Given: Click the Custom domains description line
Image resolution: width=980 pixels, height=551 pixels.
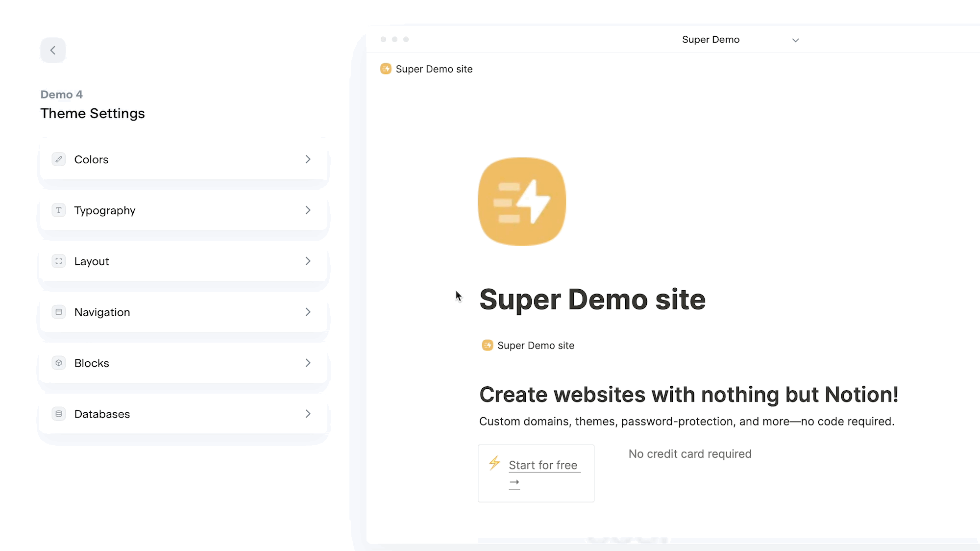Looking at the screenshot, I should coord(686,422).
